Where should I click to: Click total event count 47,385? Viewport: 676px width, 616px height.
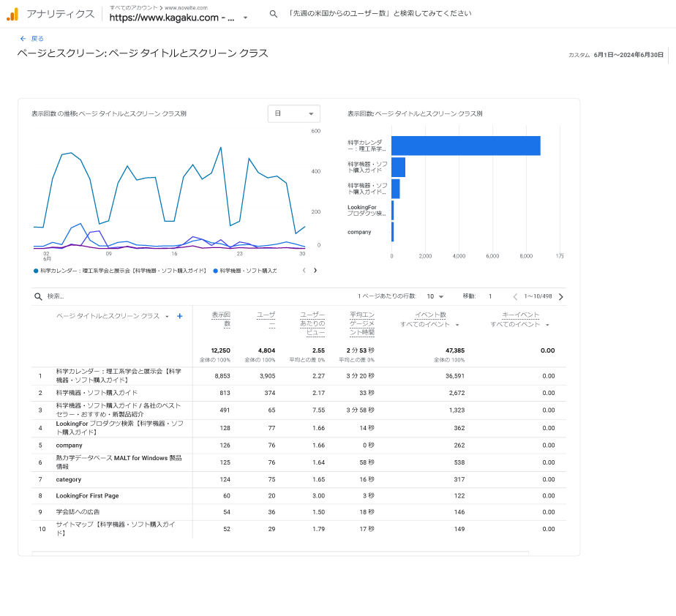coord(455,350)
